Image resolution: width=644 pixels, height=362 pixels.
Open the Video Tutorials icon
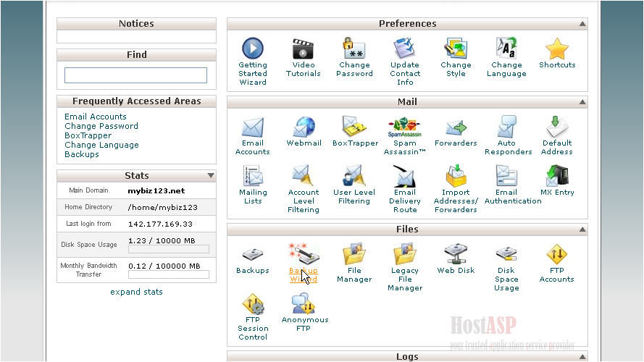(x=303, y=49)
